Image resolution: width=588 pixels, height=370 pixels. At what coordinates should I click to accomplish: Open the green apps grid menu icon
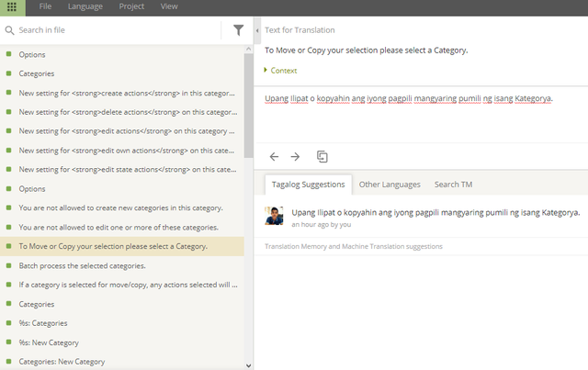pos(11,6)
